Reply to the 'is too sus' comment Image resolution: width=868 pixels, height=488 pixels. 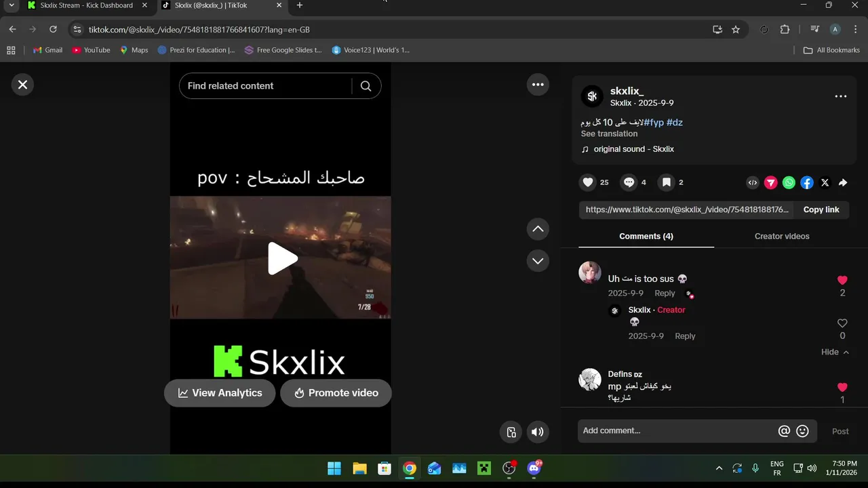[665, 293]
